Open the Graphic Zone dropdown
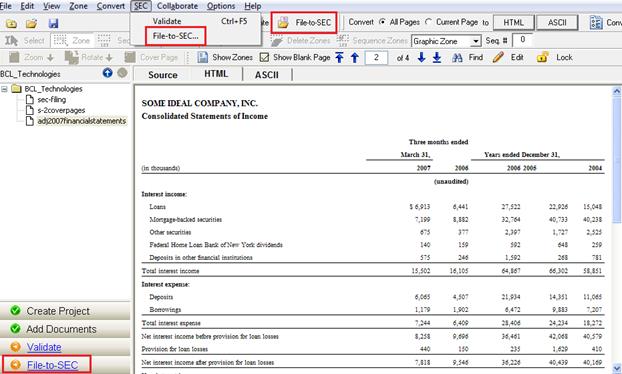 [476, 41]
